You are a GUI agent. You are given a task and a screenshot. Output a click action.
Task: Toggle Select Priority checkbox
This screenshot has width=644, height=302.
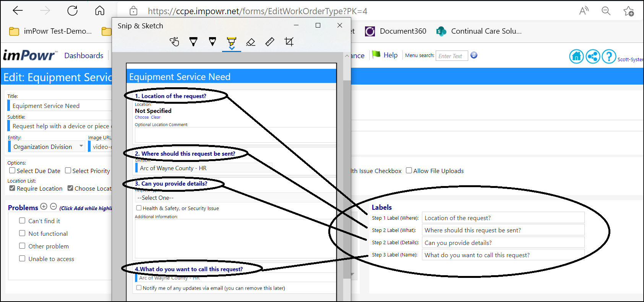(68, 170)
